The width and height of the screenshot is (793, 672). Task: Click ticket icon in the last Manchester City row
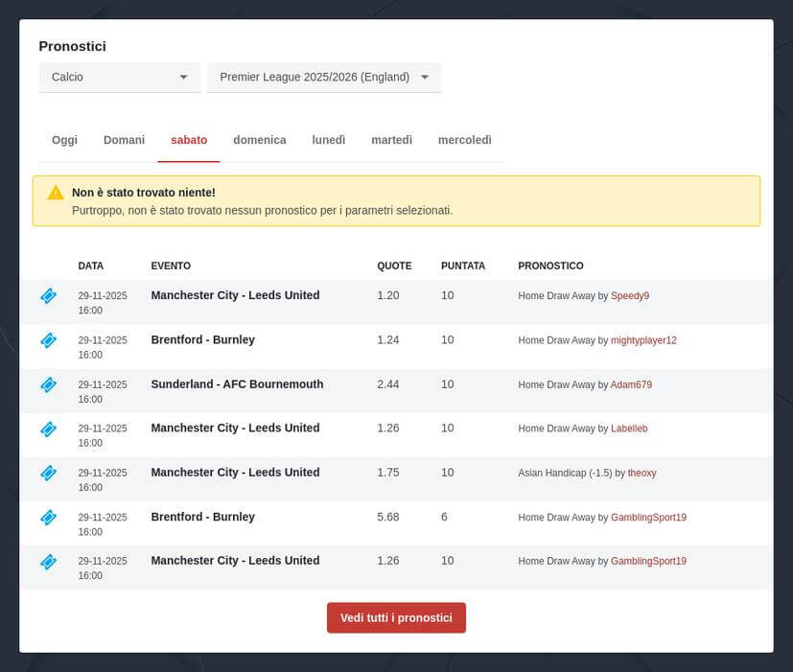pyautogui.click(x=48, y=562)
